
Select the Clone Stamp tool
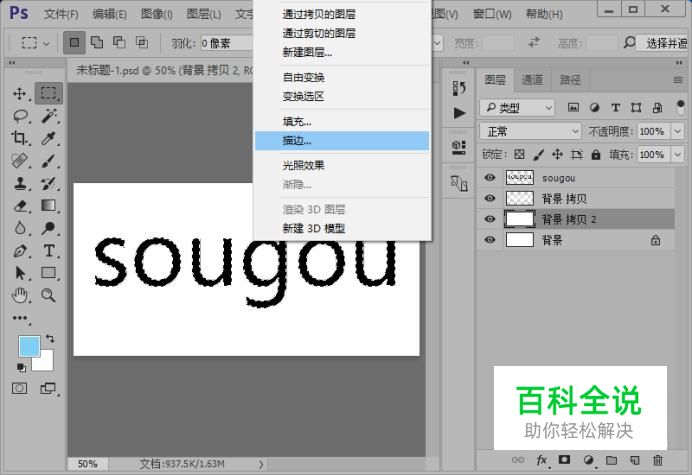pos(20,183)
